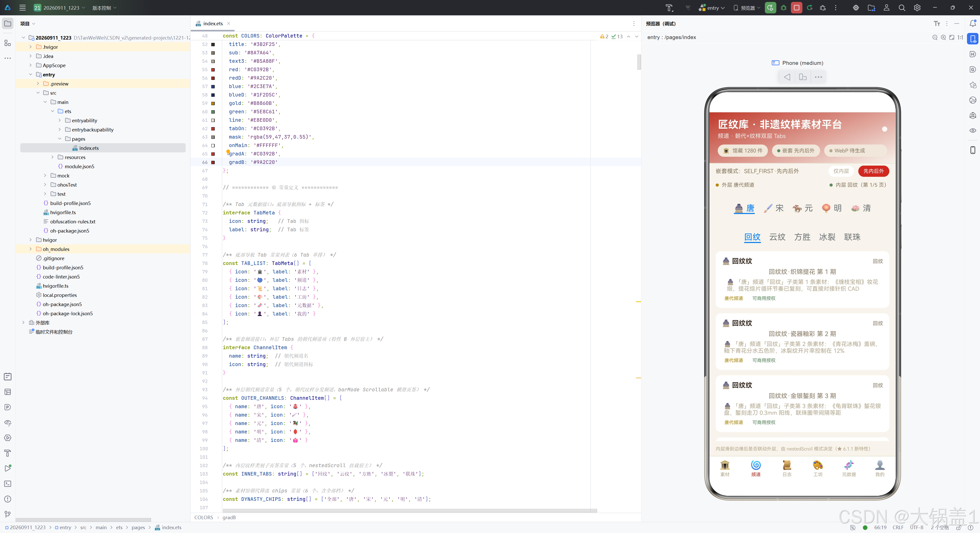Toggle the 嵌套 先内后外 chip

click(795, 151)
